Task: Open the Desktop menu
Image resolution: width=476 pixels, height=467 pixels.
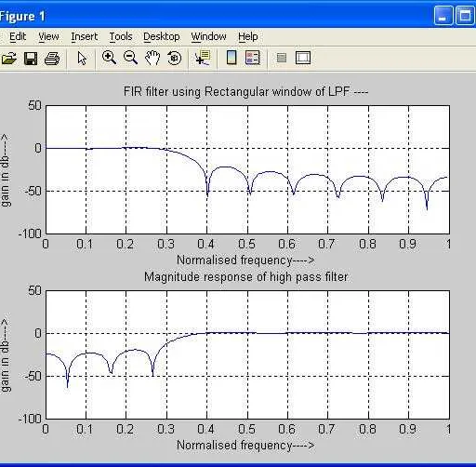Action: pyautogui.click(x=162, y=36)
